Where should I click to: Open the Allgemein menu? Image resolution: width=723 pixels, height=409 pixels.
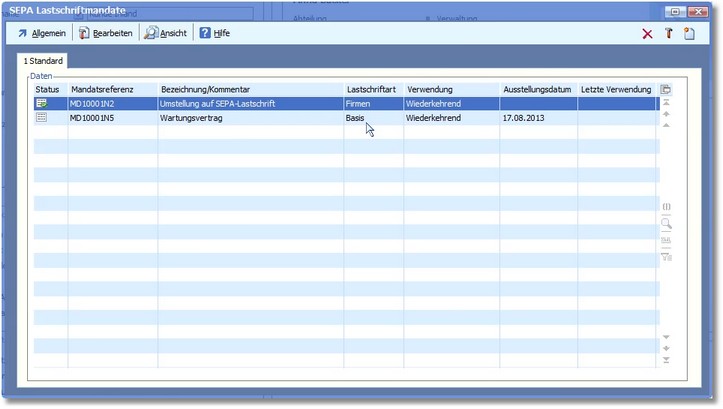click(x=41, y=33)
